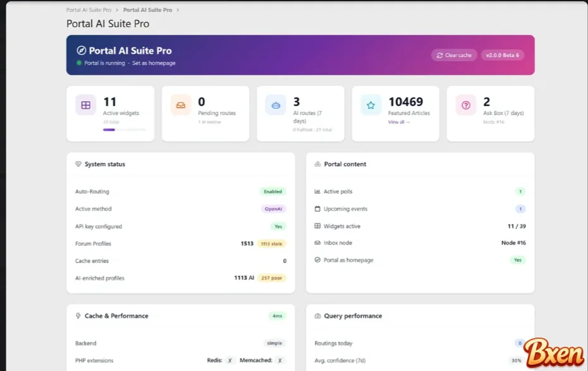The height and width of the screenshot is (371, 588).
Task: Click the OpenAI active method badge
Action: point(273,209)
